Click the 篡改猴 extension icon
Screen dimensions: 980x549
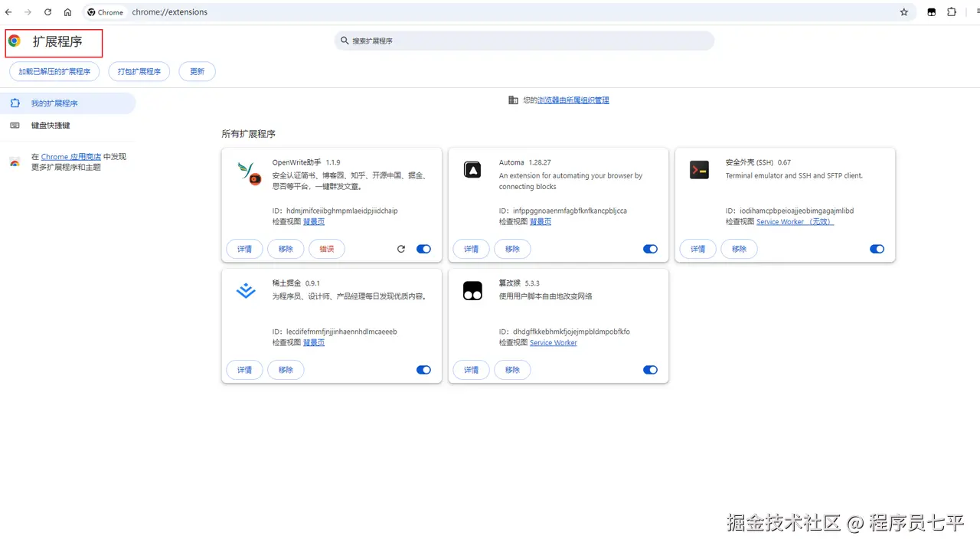(x=472, y=291)
